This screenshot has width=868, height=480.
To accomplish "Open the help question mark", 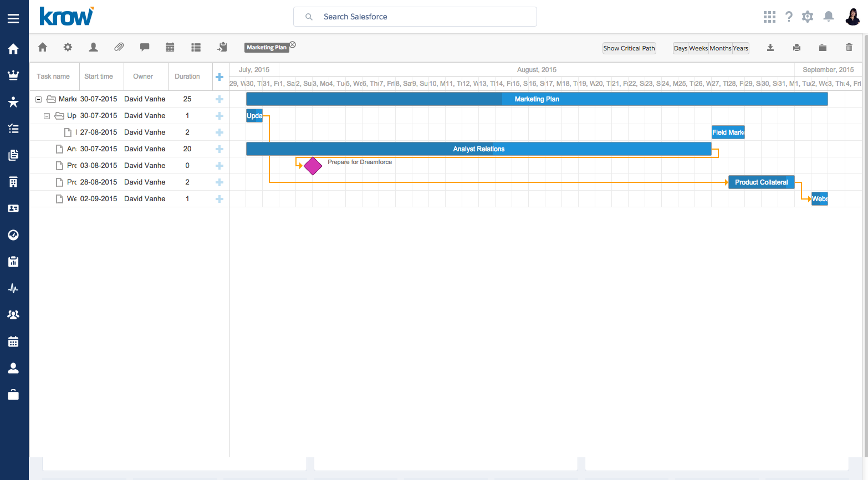I will [x=789, y=17].
